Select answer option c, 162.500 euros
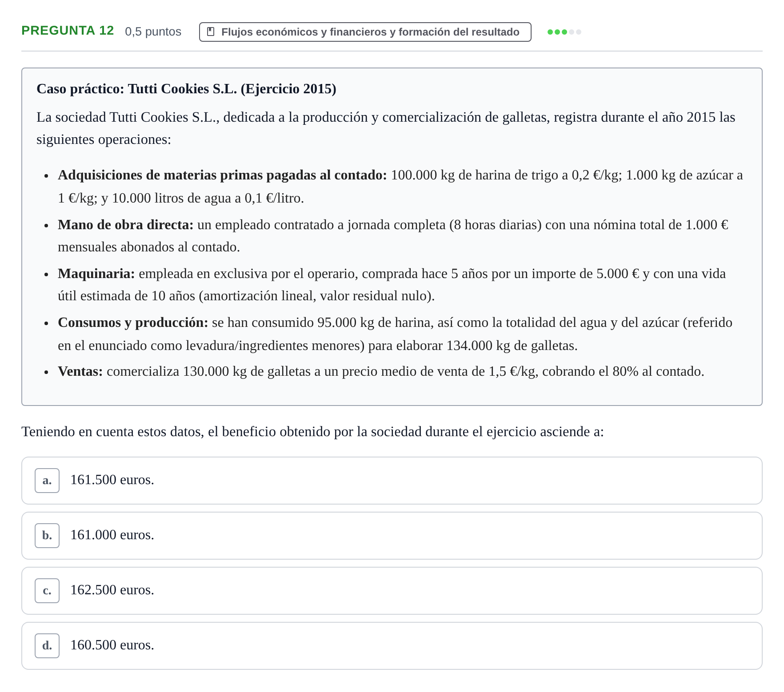784x692 pixels. coord(392,591)
